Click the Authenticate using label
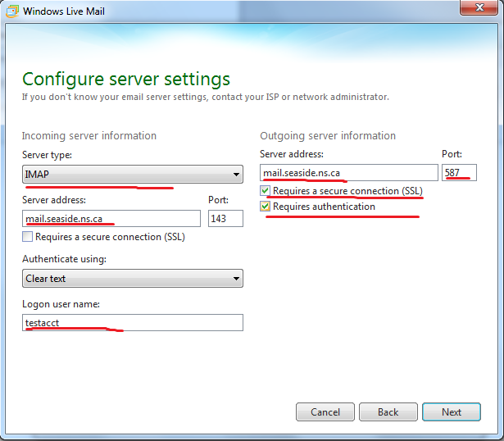Viewport: 504px width, 441px height. point(64,259)
